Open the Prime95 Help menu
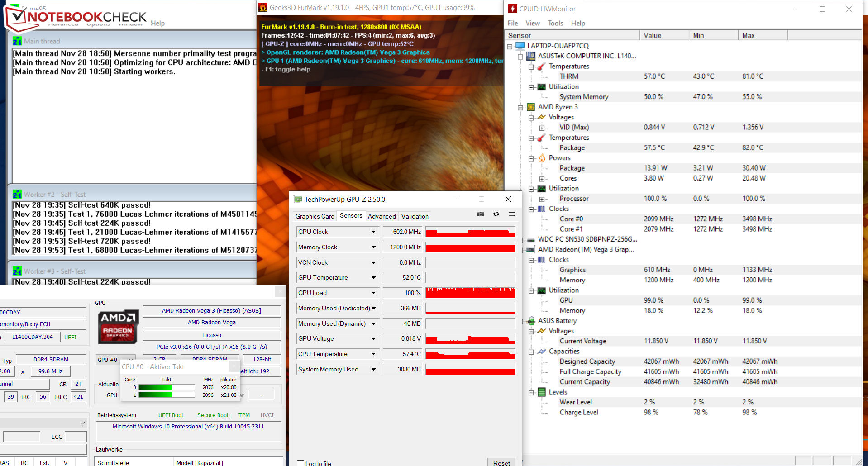The image size is (868, 466). pyautogui.click(x=157, y=23)
